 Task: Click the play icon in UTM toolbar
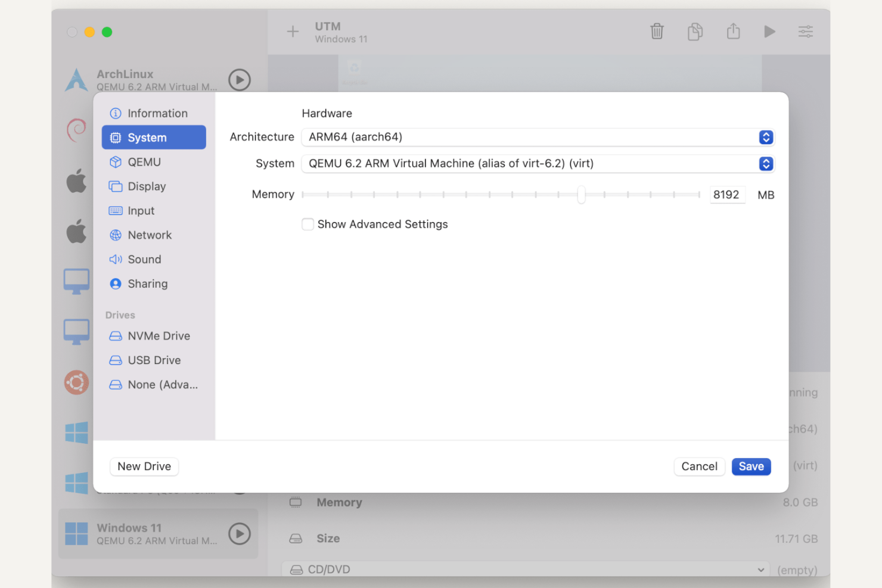(x=769, y=32)
